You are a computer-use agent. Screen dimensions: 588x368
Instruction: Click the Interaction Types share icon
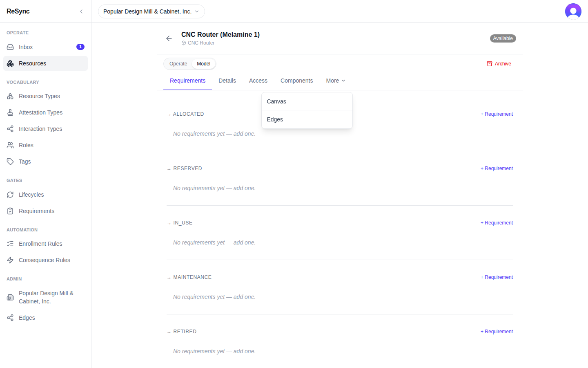click(10, 129)
